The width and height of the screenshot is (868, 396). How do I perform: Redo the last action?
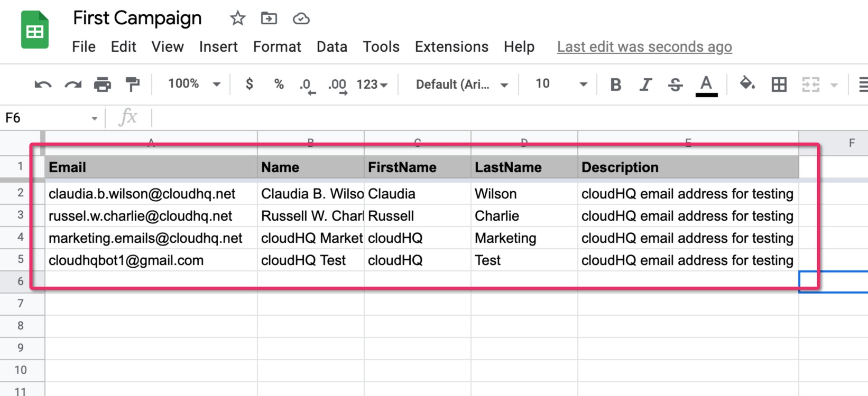(73, 84)
